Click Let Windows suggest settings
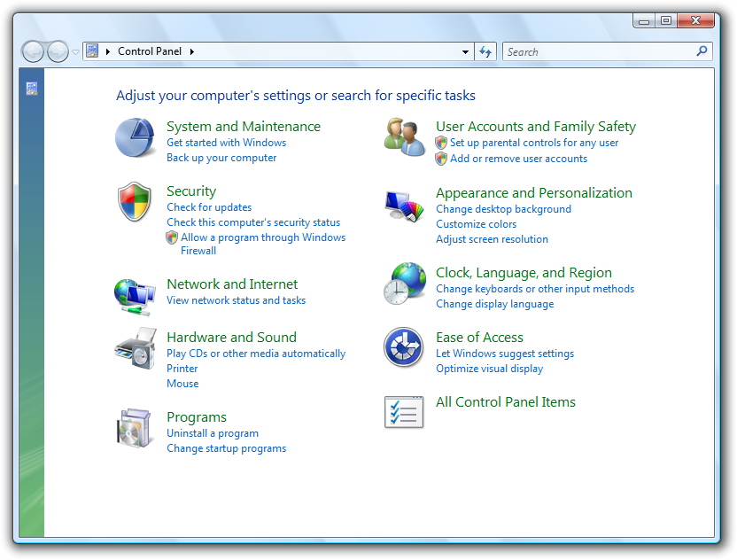This screenshot has width=737, height=560. pos(505,354)
